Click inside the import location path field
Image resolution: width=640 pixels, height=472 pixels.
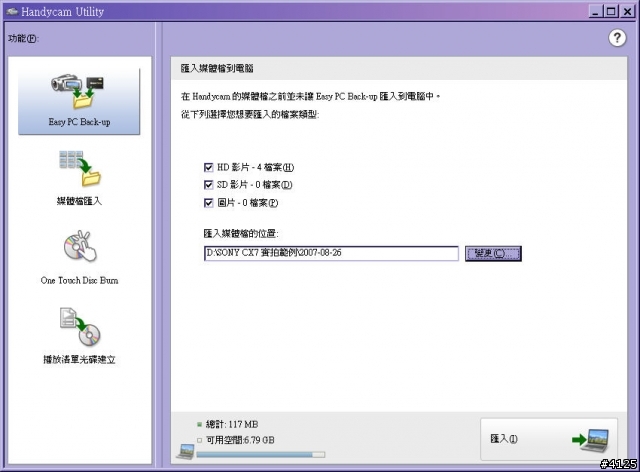pos(331,253)
